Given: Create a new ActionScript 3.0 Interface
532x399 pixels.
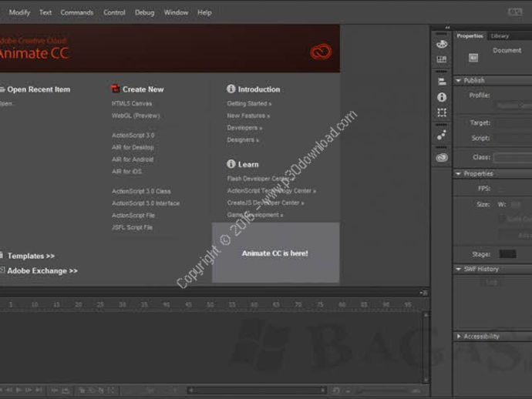Looking at the screenshot, I should [x=146, y=203].
